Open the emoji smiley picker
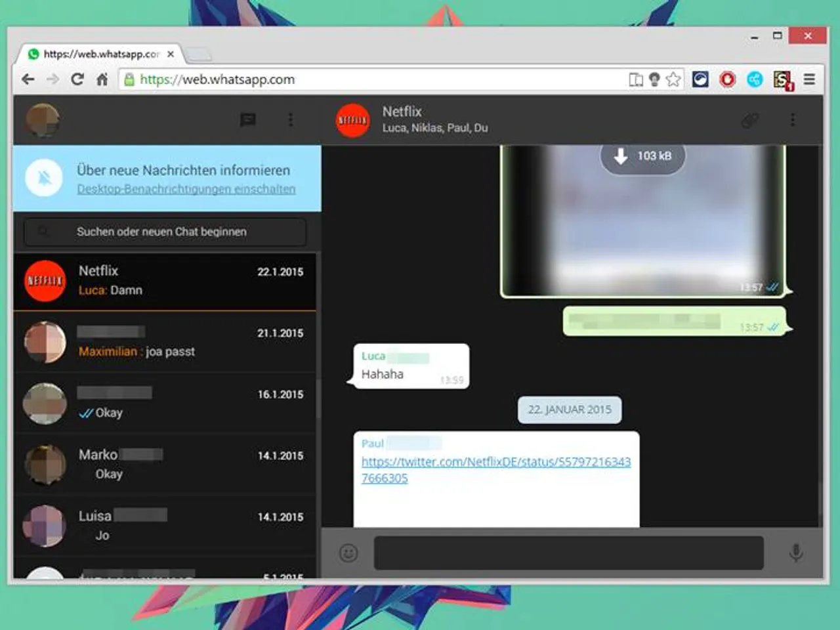The height and width of the screenshot is (630, 840). click(x=348, y=553)
